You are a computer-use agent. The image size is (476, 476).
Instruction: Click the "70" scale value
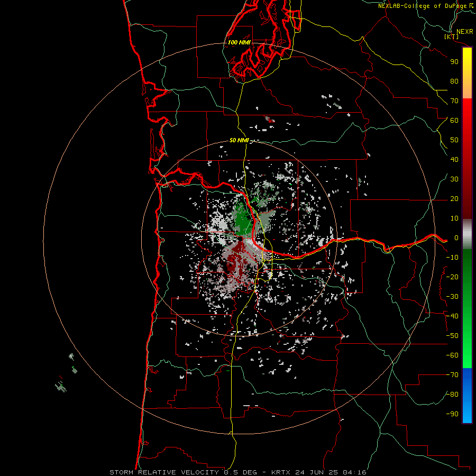pos(454,101)
